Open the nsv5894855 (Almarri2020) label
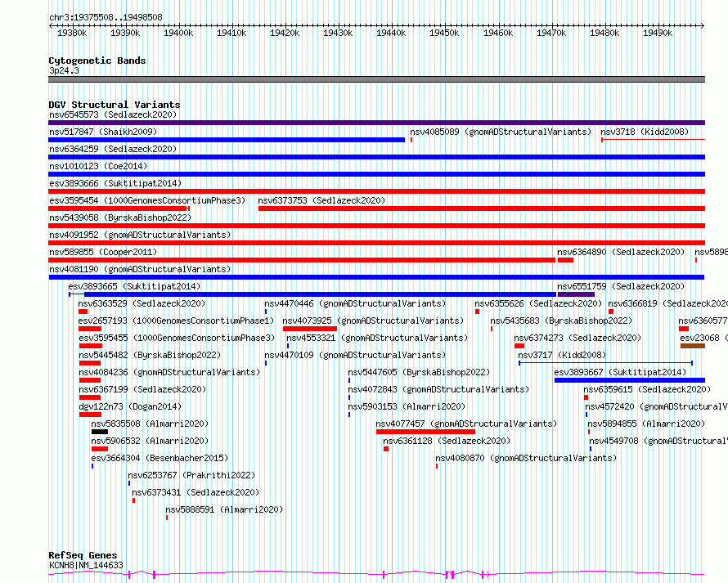The height and width of the screenshot is (583, 728). point(646,424)
